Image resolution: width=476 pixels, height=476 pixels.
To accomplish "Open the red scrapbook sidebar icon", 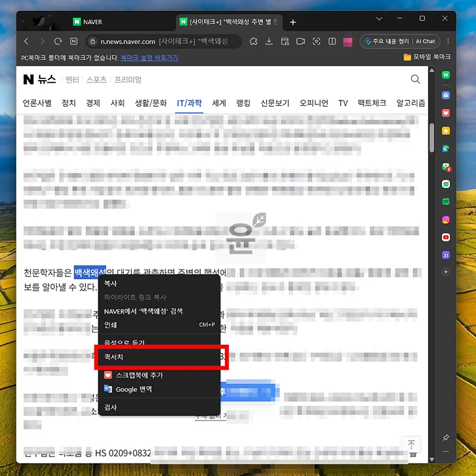I will click(445, 113).
